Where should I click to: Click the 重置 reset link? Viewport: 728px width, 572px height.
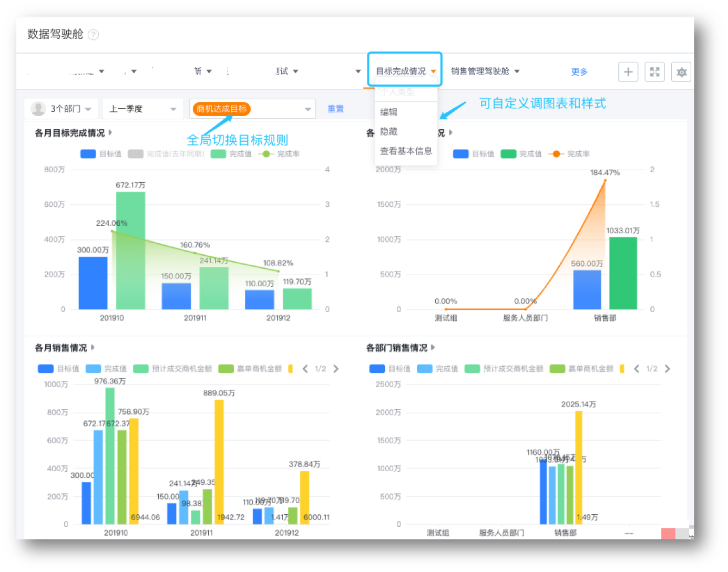[x=336, y=109]
